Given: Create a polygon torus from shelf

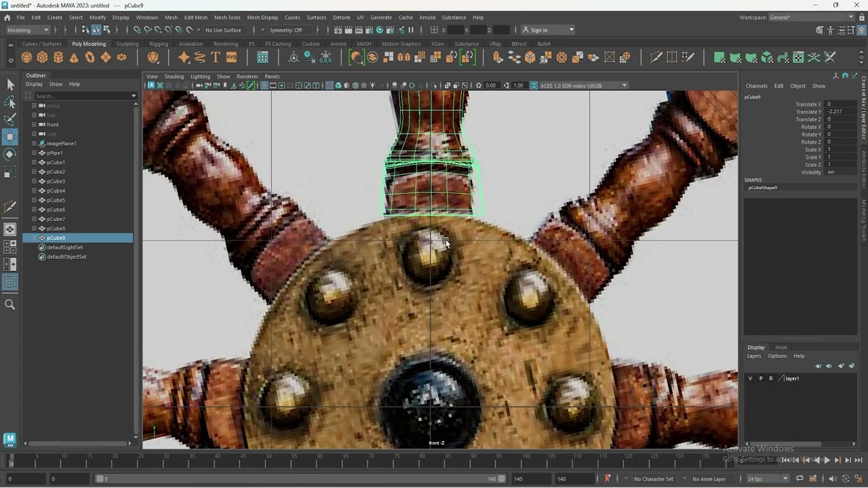Looking at the screenshot, I should coord(90,58).
